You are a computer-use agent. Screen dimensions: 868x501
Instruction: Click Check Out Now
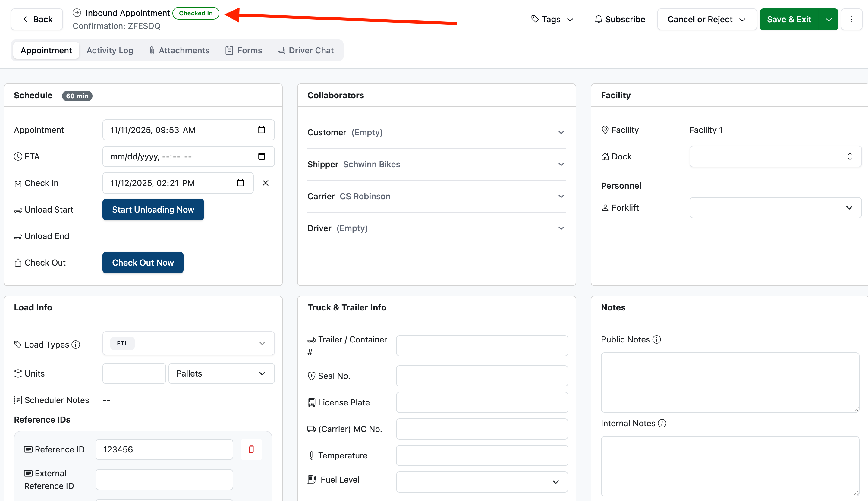(143, 263)
